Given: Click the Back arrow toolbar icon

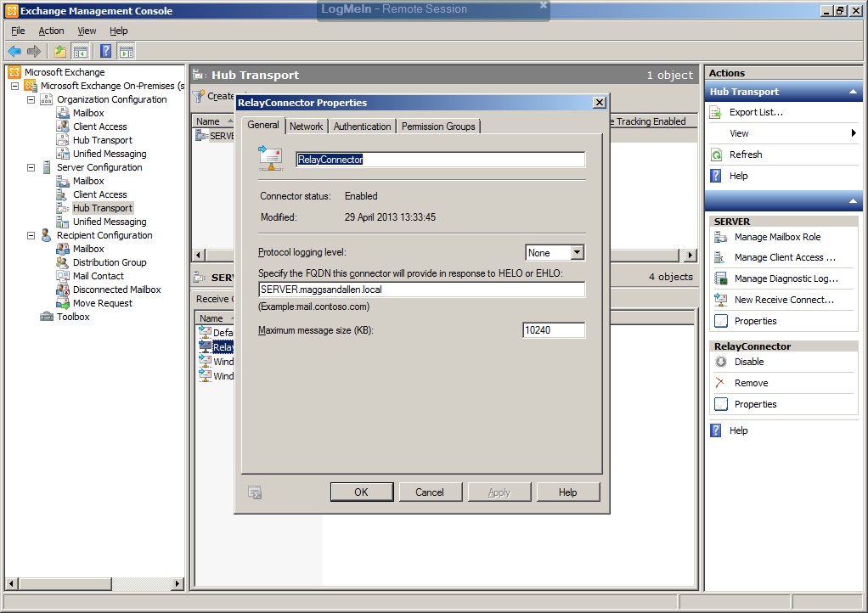Looking at the screenshot, I should (14, 52).
